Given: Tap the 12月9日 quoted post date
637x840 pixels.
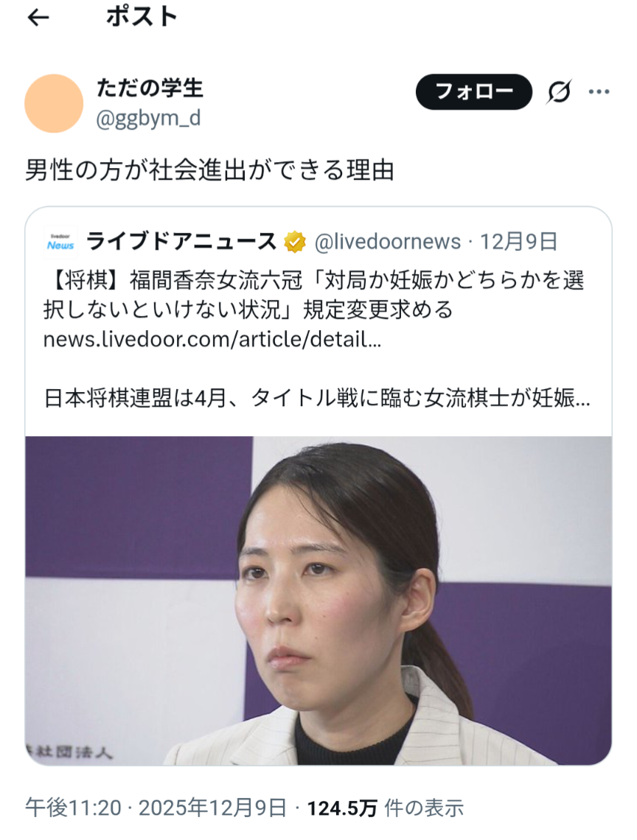Looking at the screenshot, I should coord(518,242).
